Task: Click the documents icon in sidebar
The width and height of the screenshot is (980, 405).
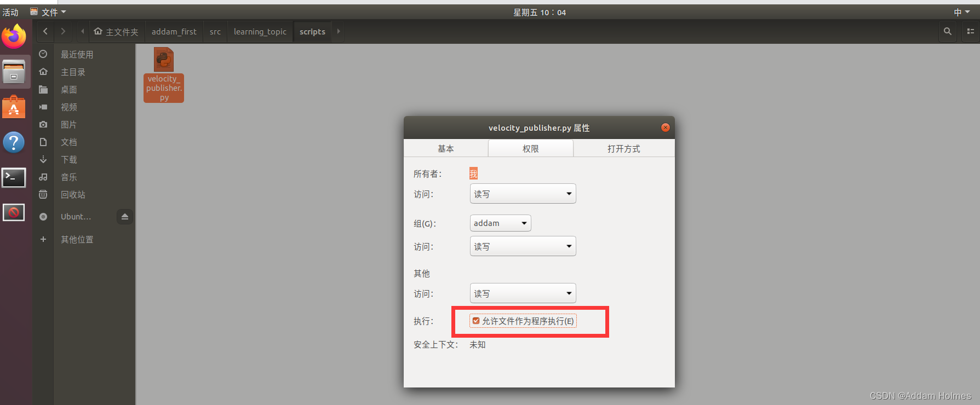Action: 43,142
